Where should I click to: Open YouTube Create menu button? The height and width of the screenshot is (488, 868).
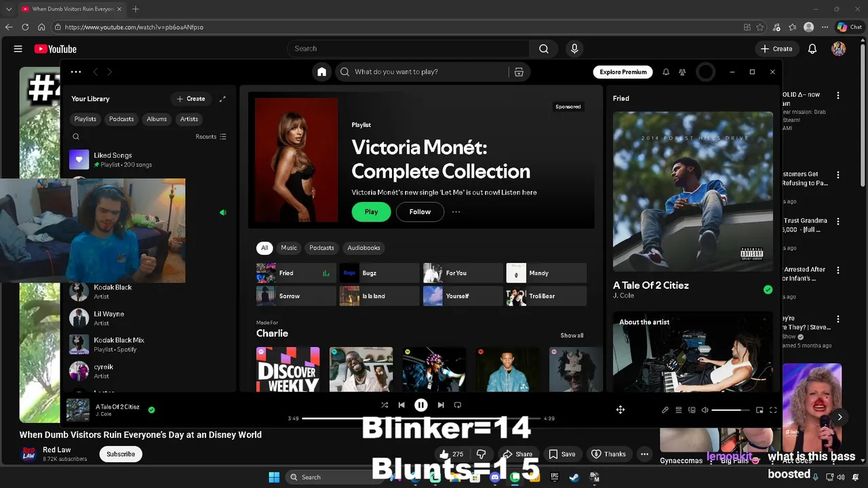pyautogui.click(x=776, y=49)
